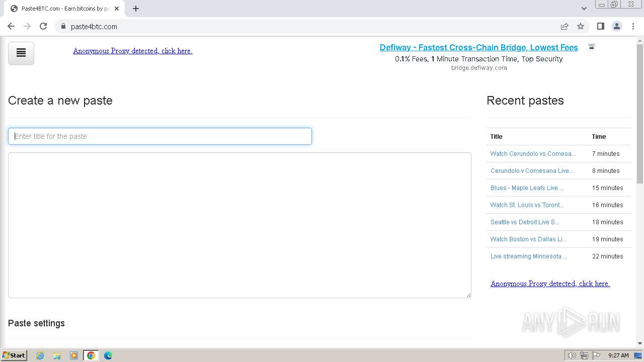Bookmark this page star
This screenshot has width=644, height=362.
(x=581, y=26)
